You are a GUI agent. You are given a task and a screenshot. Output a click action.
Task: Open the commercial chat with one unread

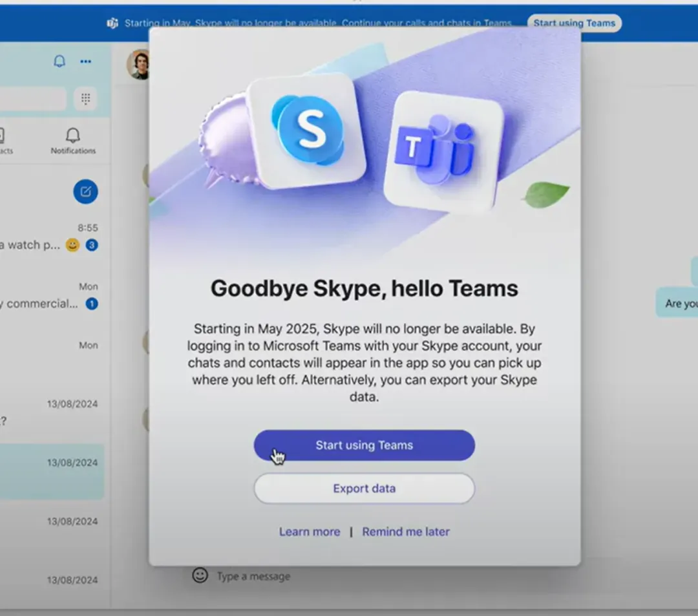(50, 296)
